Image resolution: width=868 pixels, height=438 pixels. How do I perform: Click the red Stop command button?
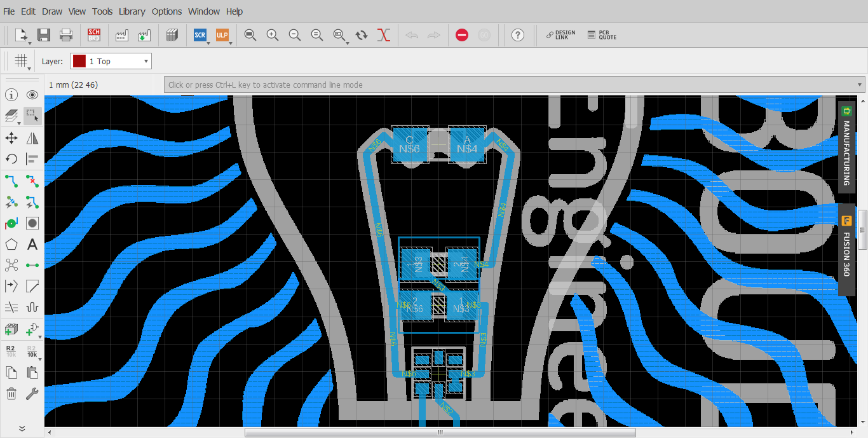pyautogui.click(x=462, y=35)
